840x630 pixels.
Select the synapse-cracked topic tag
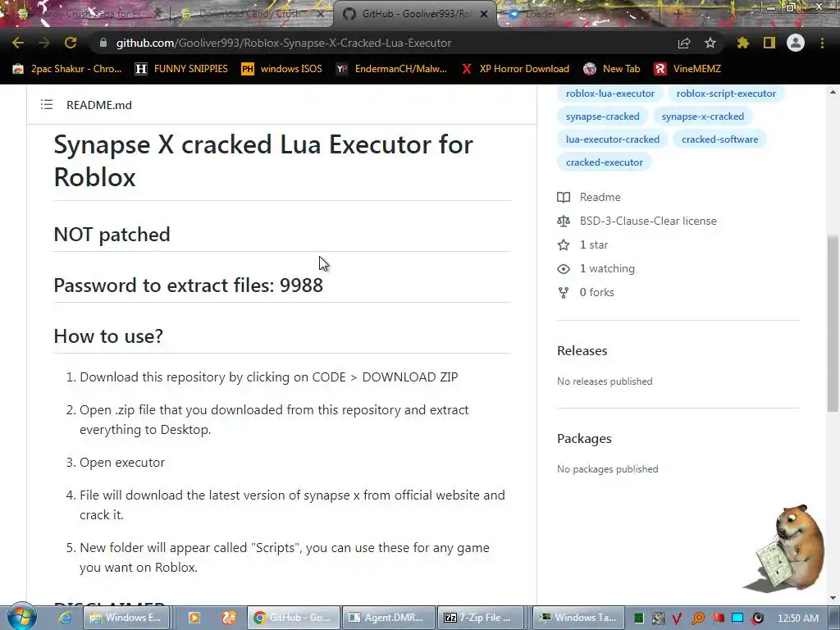603,116
